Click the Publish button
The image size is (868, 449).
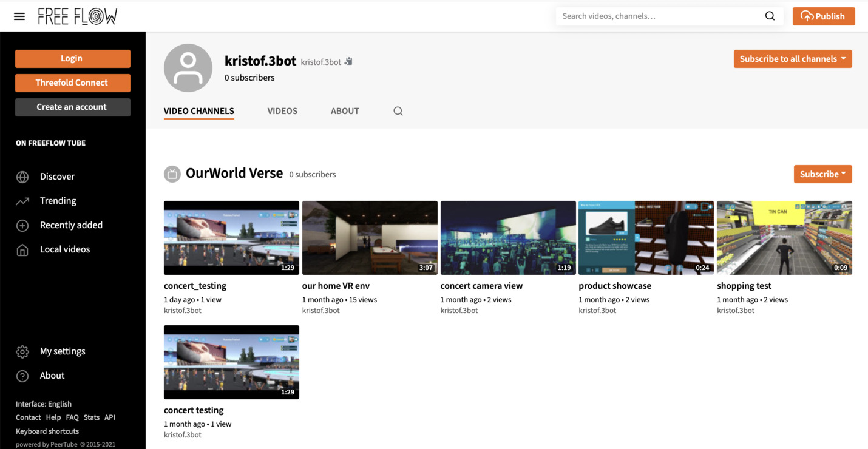click(823, 16)
